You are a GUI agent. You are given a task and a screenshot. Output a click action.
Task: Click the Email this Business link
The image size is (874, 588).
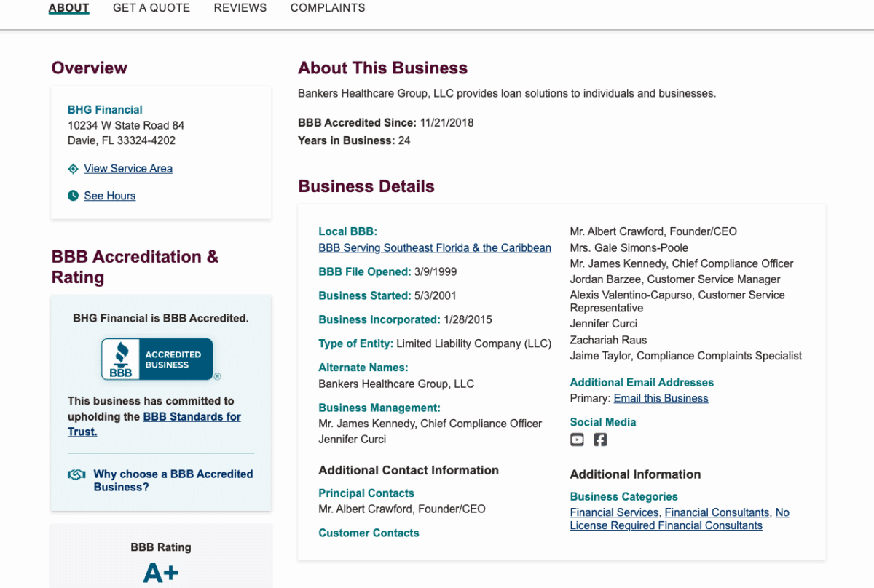tap(660, 398)
